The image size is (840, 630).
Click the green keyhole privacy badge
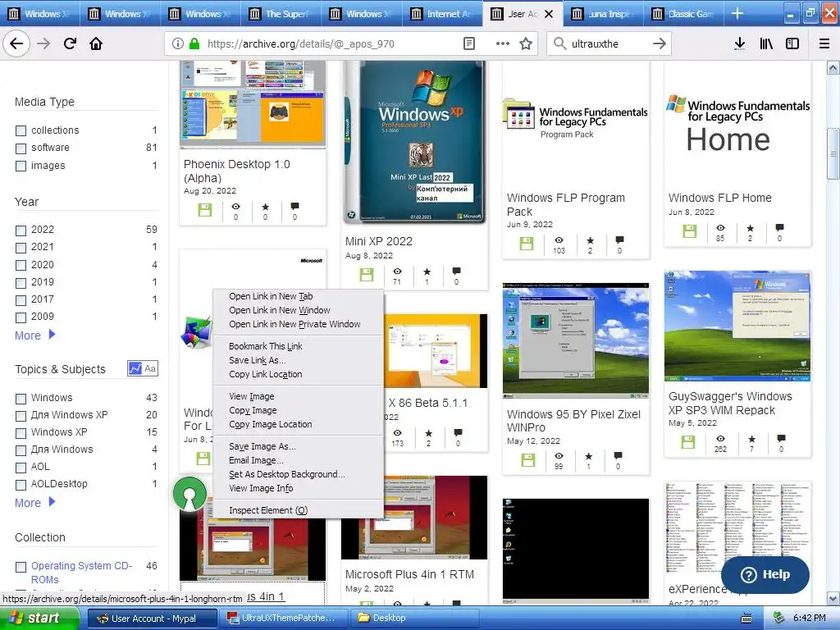tap(189, 493)
